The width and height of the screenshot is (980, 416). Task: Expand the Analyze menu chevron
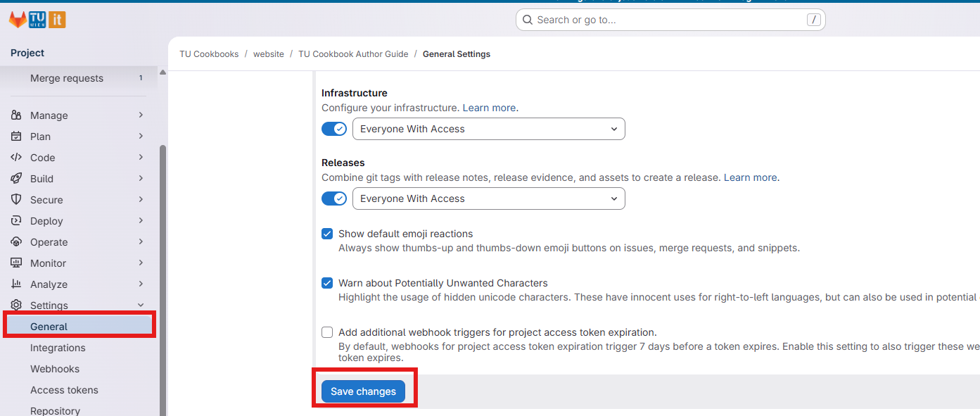tap(141, 284)
